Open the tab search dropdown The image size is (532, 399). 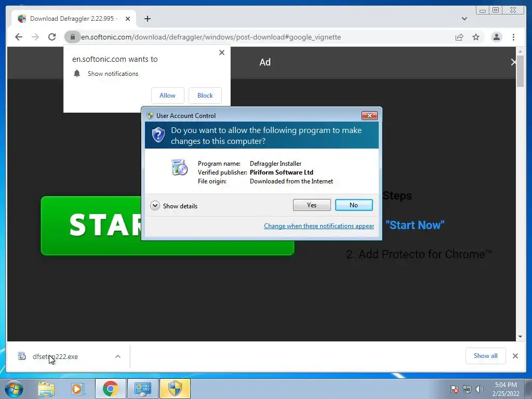[x=464, y=19]
